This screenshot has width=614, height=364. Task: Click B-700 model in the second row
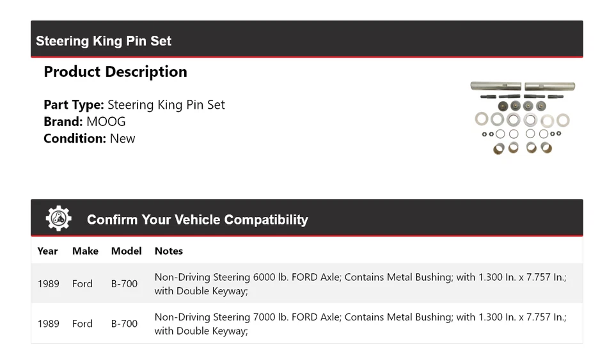pos(124,324)
